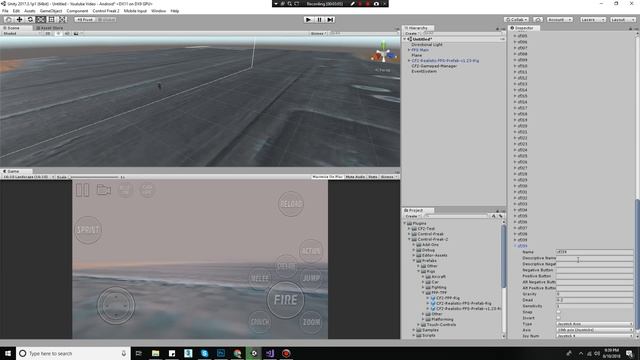Click the on-screen virtual joystick

(116, 306)
